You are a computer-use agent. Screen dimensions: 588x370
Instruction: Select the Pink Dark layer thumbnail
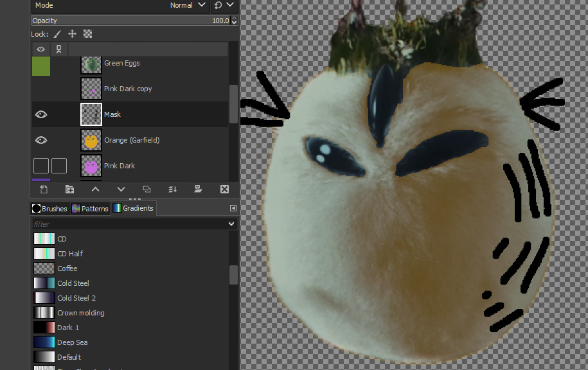point(91,166)
